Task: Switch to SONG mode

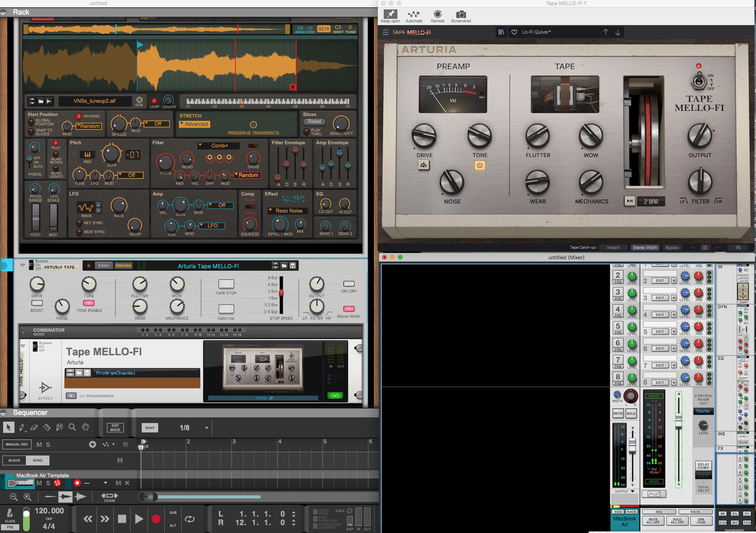Action: pyautogui.click(x=38, y=460)
